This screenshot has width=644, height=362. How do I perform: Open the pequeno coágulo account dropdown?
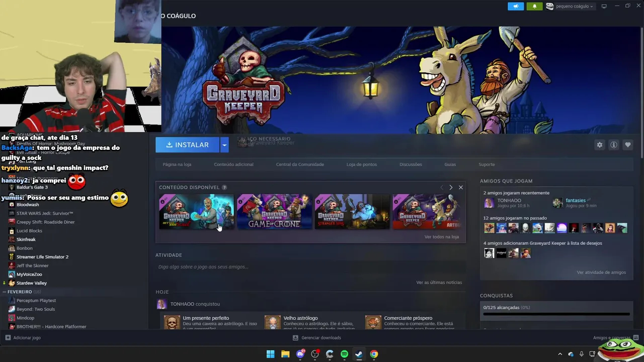coord(570,6)
